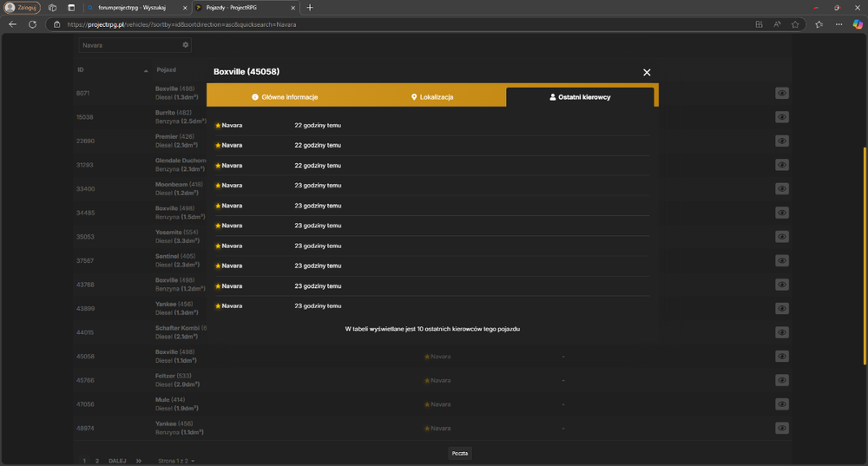Toggle eye icon for vehicle 43768
The height and width of the screenshot is (466, 868).
(x=782, y=285)
